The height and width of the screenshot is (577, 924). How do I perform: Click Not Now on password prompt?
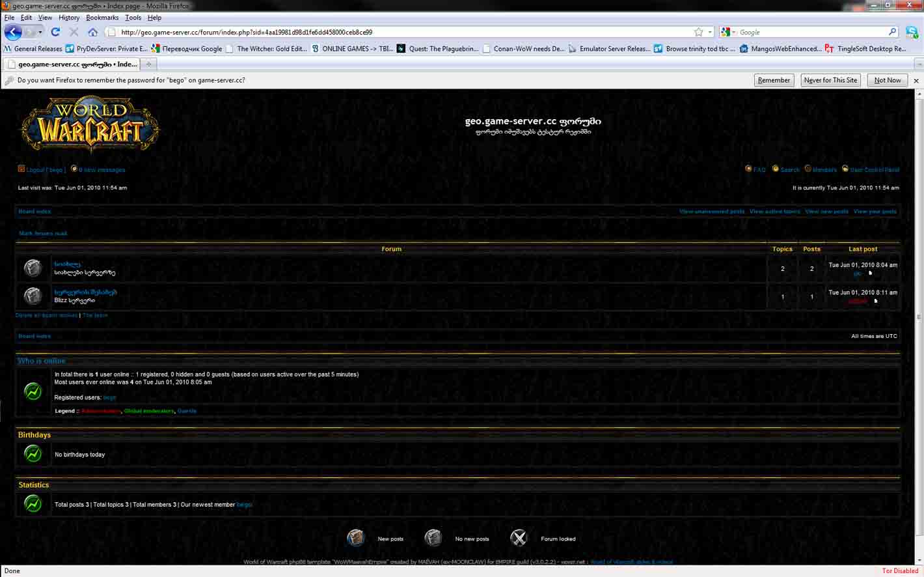tap(888, 80)
